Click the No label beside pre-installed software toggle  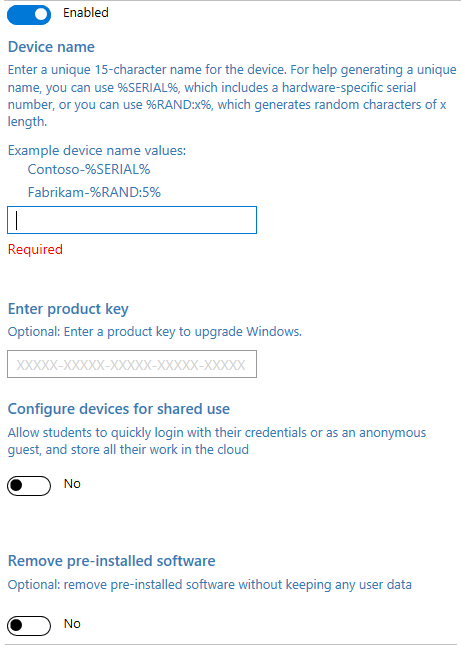click(x=72, y=624)
